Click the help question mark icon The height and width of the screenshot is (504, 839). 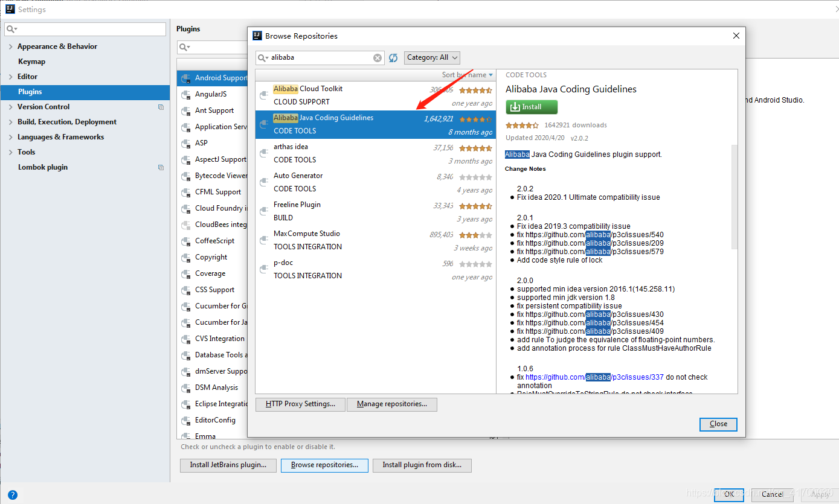point(13,495)
